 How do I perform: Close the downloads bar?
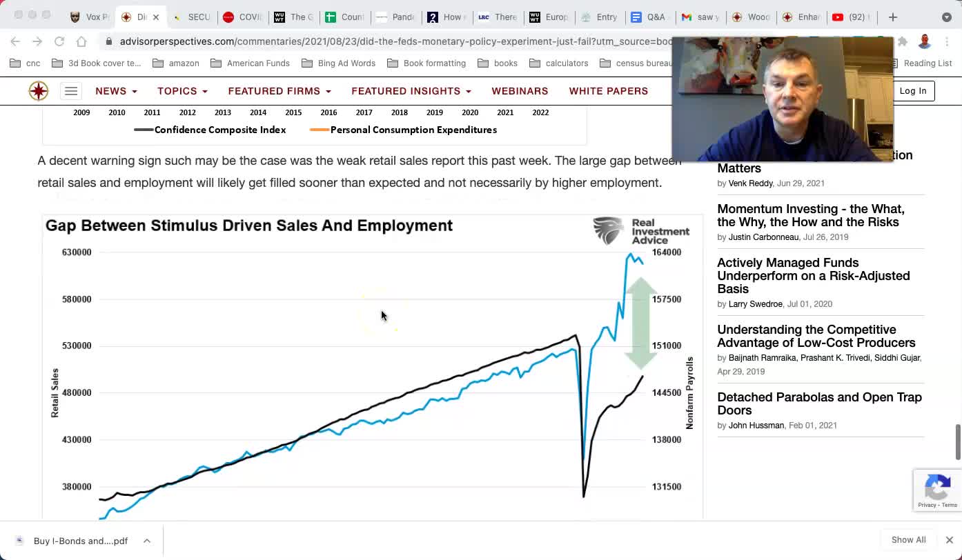click(x=949, y=540)
